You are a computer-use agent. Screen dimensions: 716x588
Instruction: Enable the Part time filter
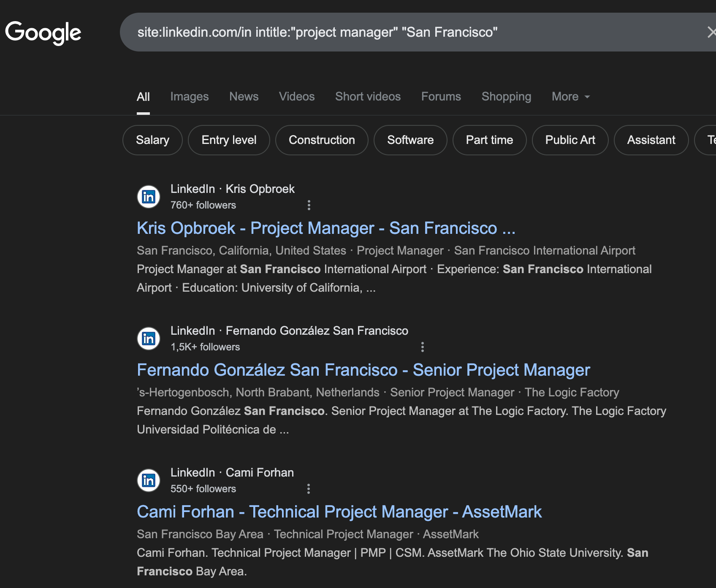(489, 140)
